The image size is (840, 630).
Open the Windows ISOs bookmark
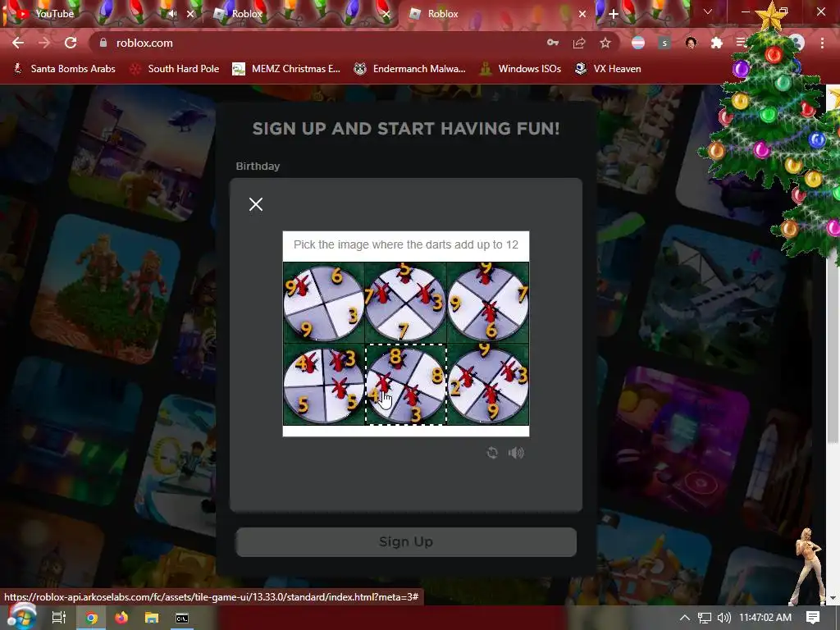520,69
